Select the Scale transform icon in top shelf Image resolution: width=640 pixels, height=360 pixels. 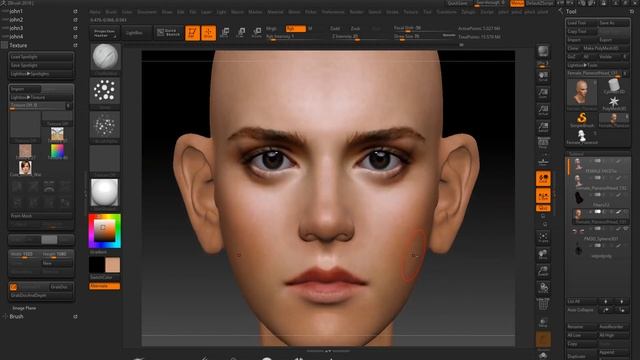[x=241, y=33]
